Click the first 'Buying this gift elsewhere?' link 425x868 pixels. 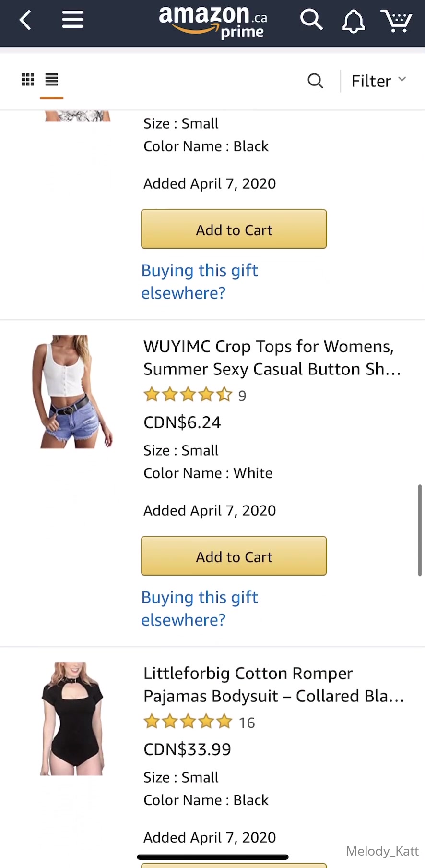click(200, 281)
